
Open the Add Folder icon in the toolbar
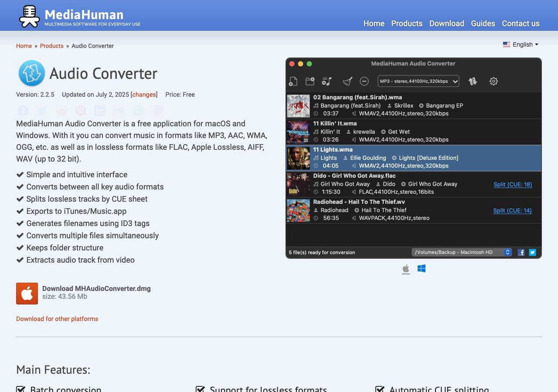(x=310, y=81)
